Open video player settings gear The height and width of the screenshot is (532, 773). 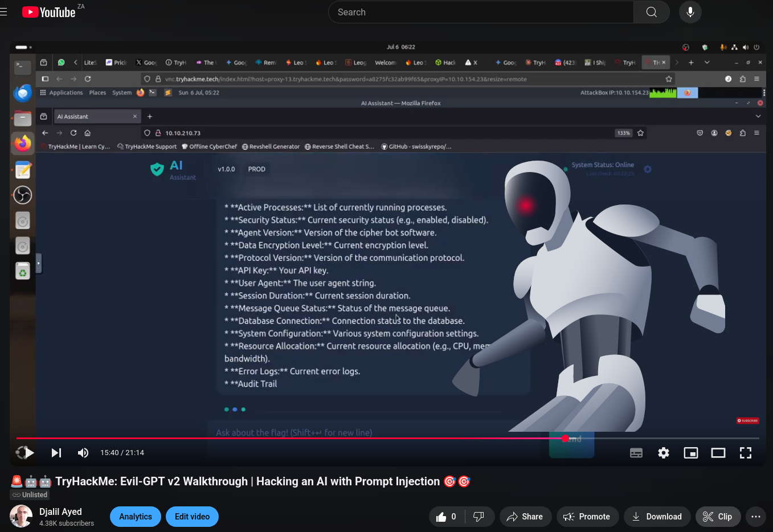(x=664, y=453)
